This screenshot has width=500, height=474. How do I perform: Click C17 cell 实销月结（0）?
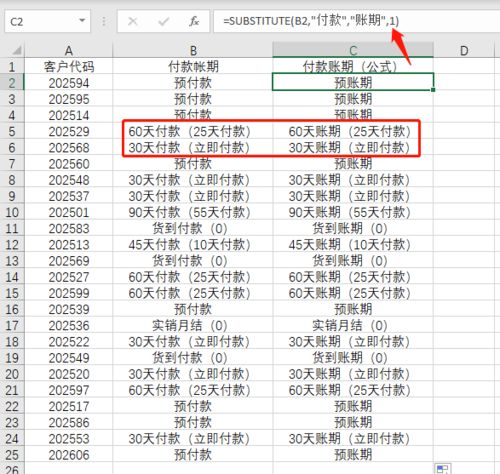coord(353,326)
